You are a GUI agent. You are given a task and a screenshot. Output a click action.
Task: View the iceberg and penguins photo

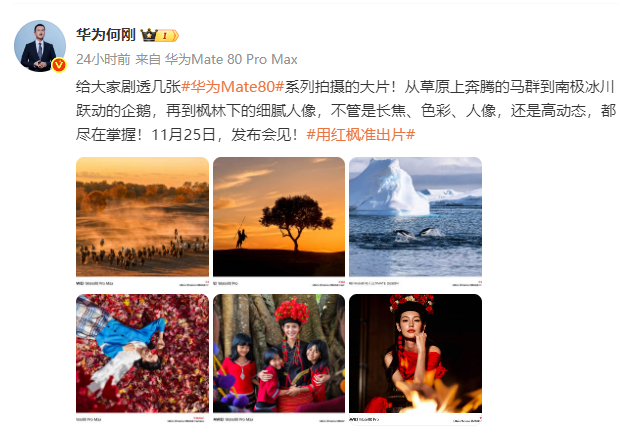coord(416,217)
